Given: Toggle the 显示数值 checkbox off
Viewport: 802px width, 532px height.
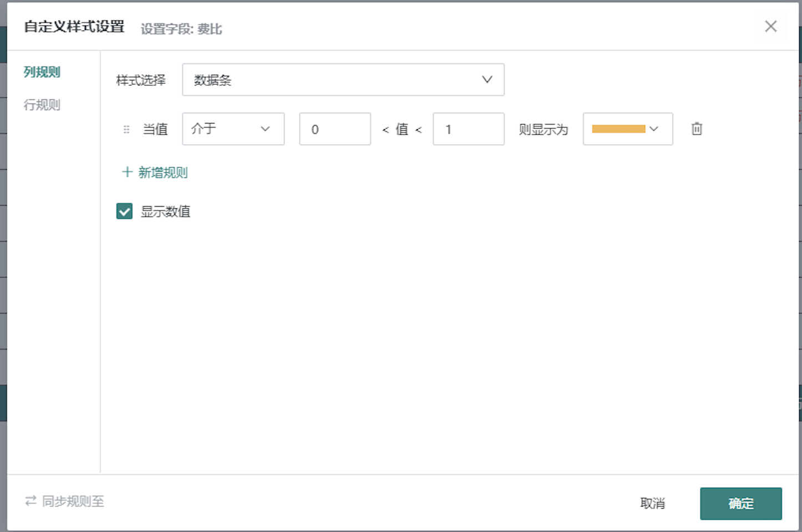Looking at the screenshot, I should tap(124, 211).
